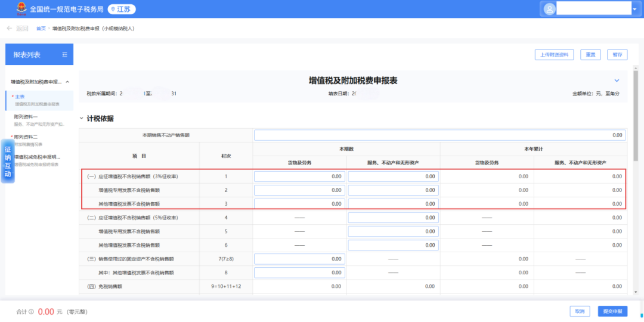Click the 本期销售不动产销售额 input field

[x=439, y=135]
